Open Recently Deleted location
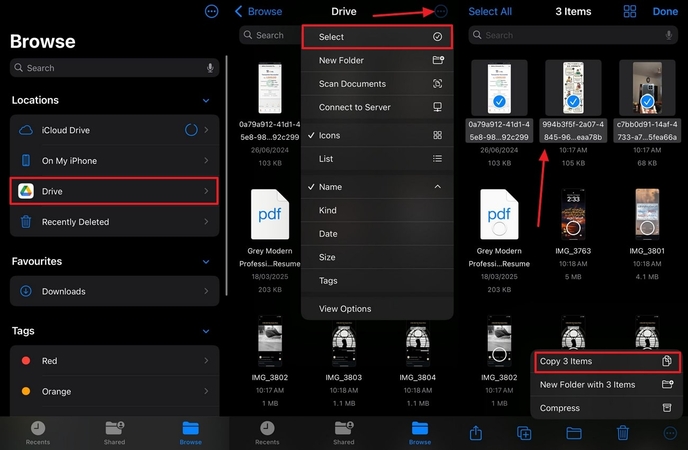Viewport: 688px width, 450px height. click(x=115, y=222)
